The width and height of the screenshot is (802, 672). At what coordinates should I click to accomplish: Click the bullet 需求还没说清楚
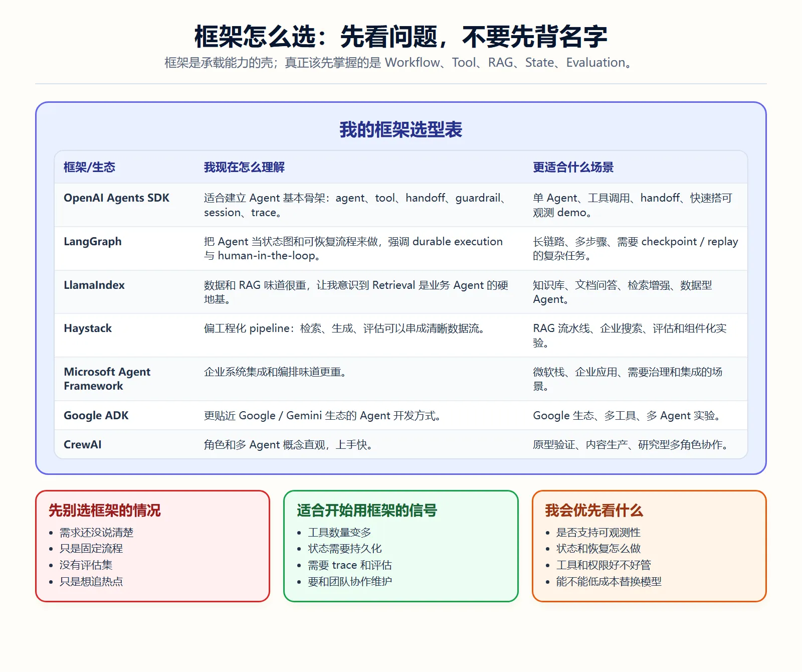[x=96, y=533]
